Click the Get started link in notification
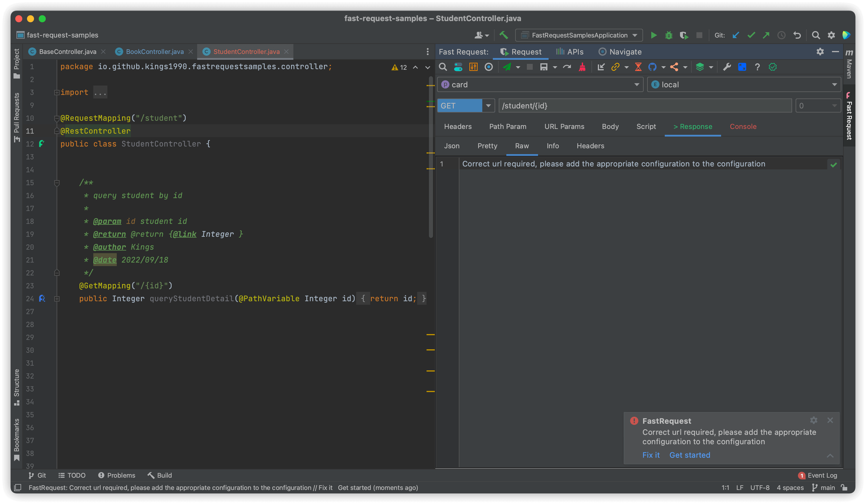This screenshot has width=866, height=504. [x=689, y=455]
